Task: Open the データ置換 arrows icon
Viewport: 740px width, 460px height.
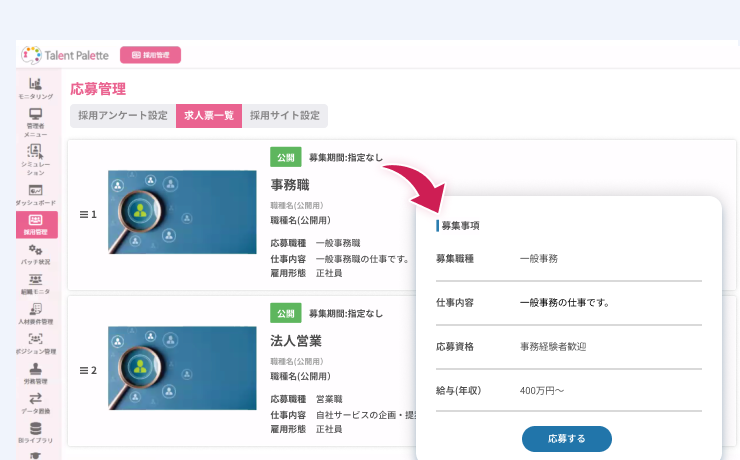Action: (x=35, y=403)
